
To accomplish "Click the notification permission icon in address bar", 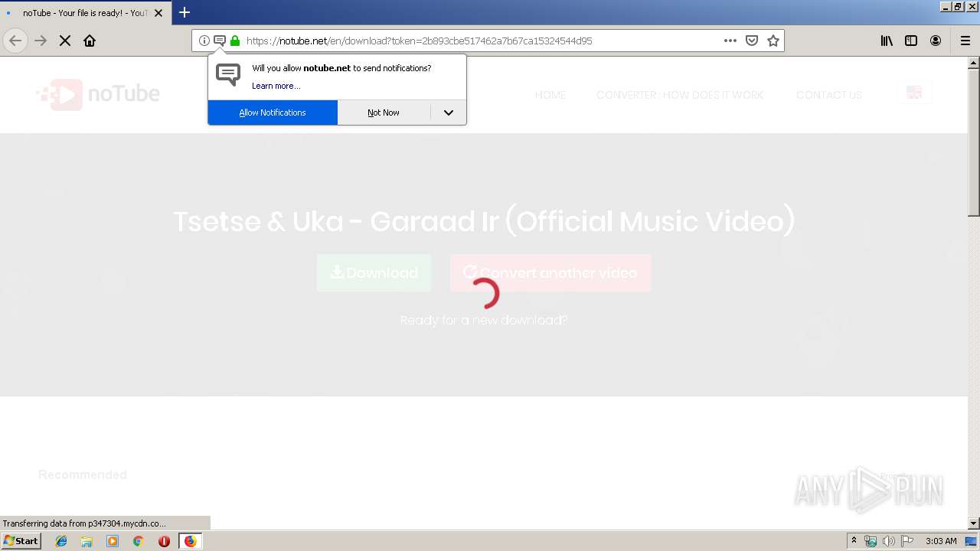I will (220, 41).
